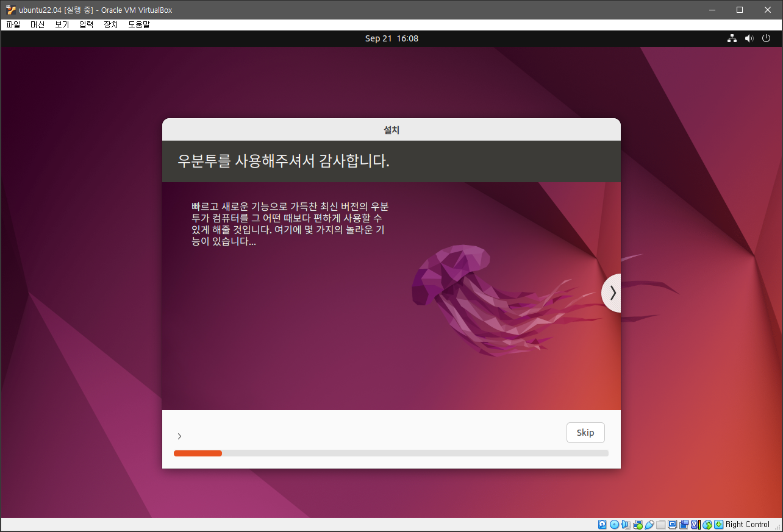Open the 파일 menu

(13, 25)
